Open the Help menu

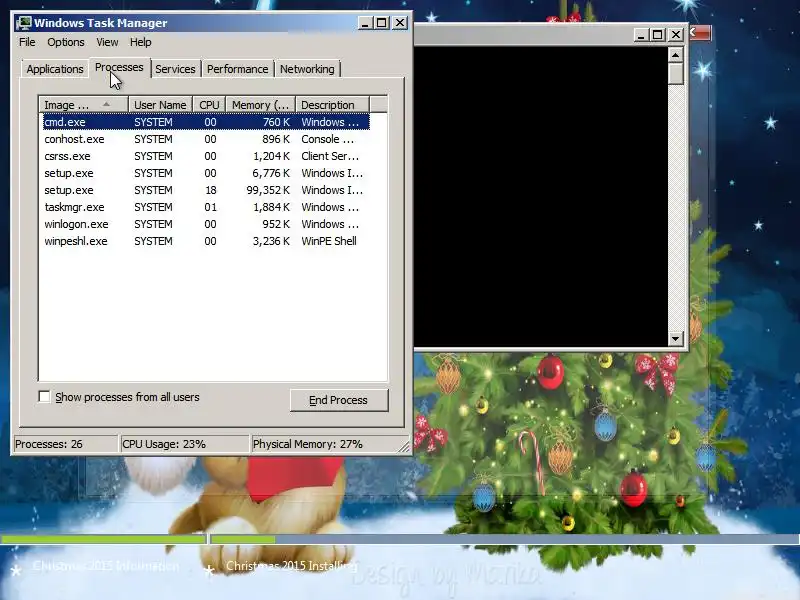point(140,42)
